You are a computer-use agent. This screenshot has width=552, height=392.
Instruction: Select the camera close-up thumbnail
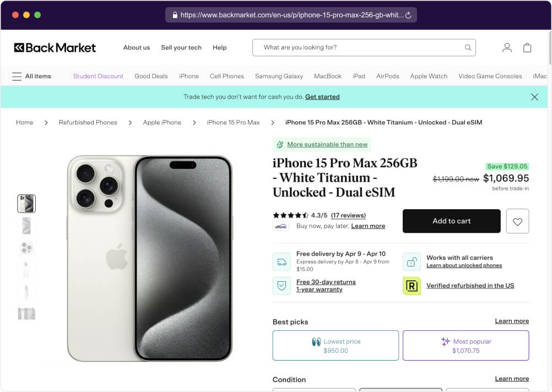[x=26, y=248]
